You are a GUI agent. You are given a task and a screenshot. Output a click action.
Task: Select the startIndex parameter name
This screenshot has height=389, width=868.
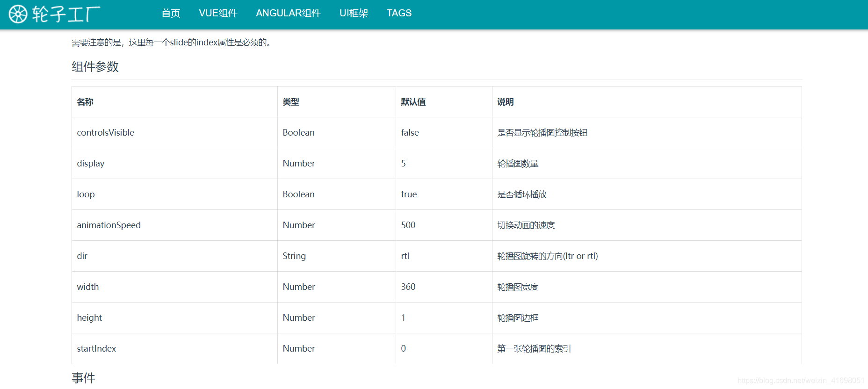[x=96, y=349]
